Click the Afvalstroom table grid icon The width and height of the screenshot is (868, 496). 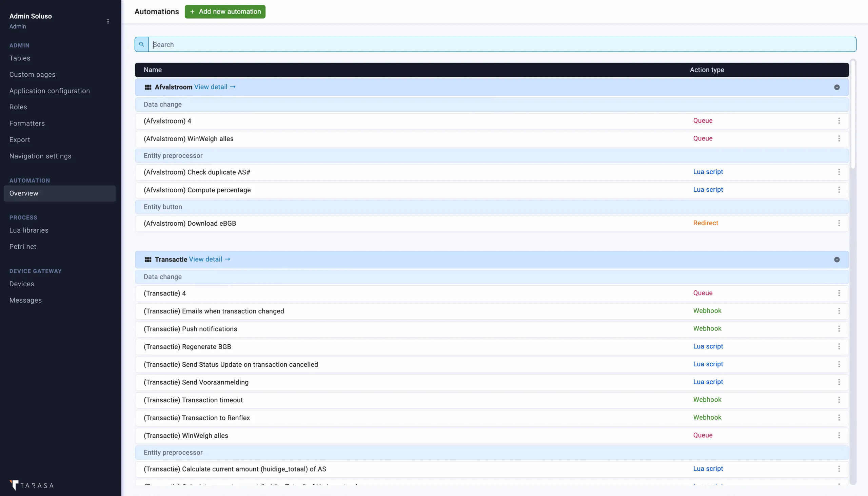(148, 87)
